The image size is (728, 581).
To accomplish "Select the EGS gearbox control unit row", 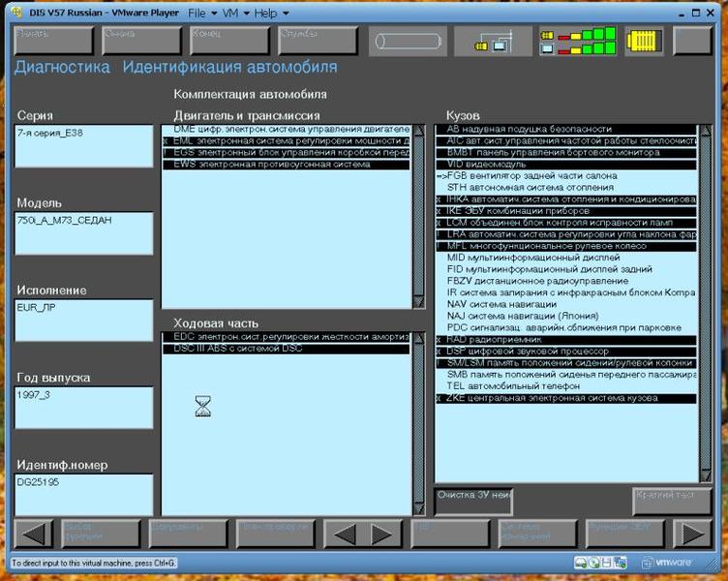I will pos(287,152).
